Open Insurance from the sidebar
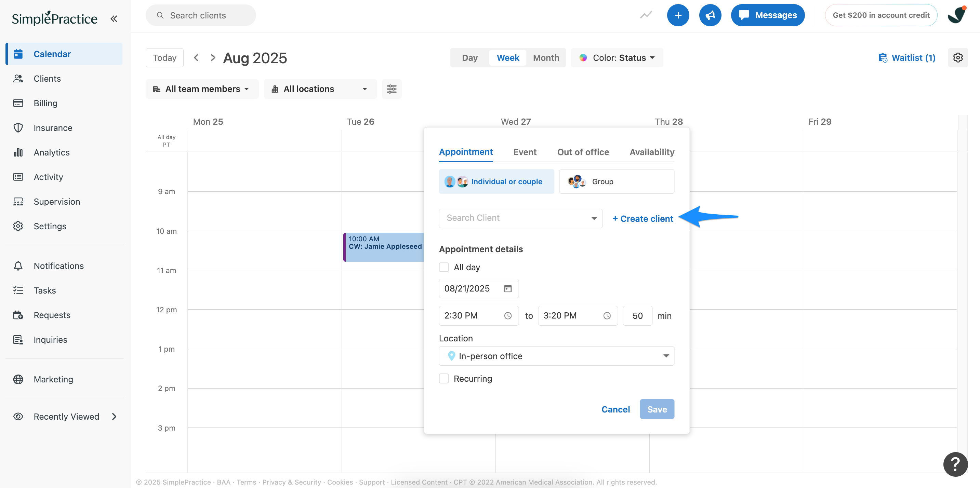Image resolution: width=980 pixels, height=488 pixels. pyautogui.click(x=53, y=128)
